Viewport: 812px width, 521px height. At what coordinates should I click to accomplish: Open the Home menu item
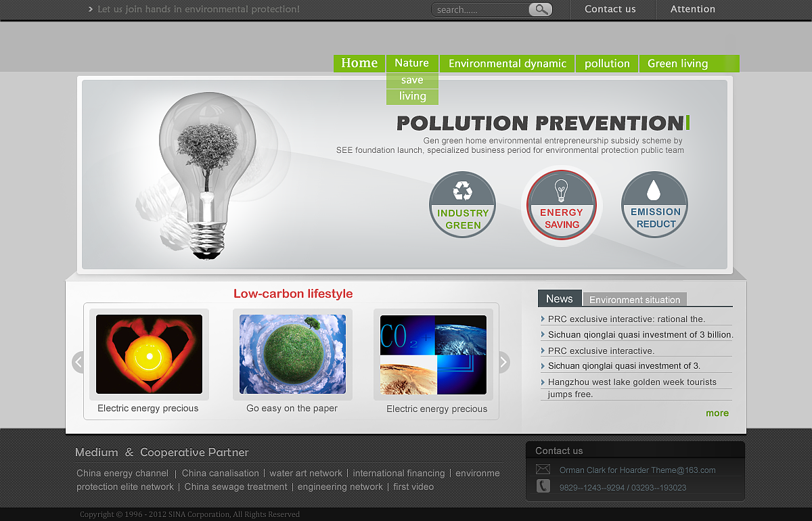coord(359,64)
